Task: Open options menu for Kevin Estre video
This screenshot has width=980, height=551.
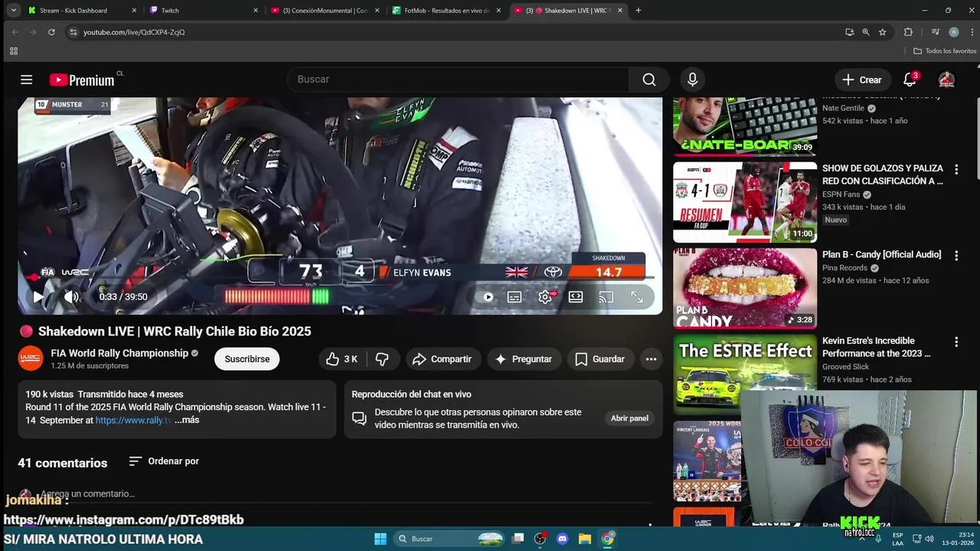Action: click(956, 342)
